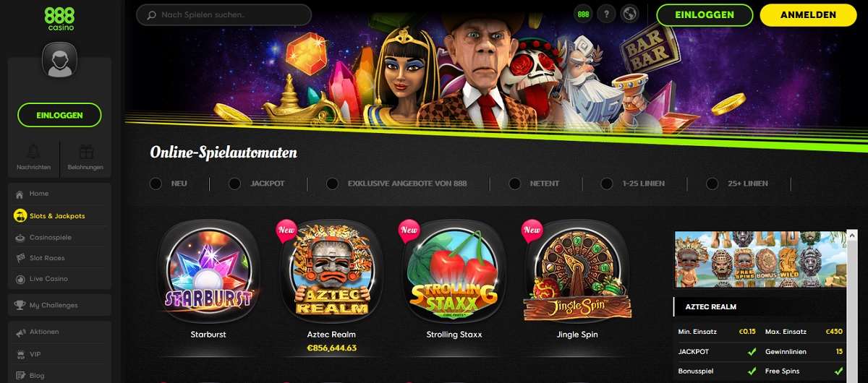Click the yellow ANMELDEN button

pos(808,14)
